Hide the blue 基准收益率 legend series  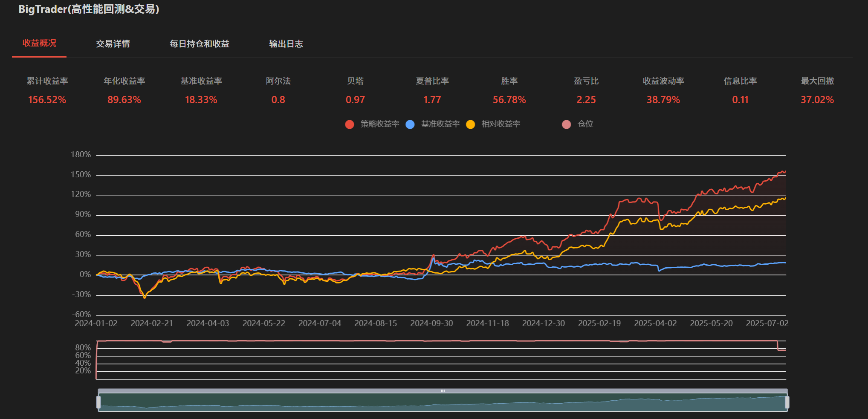pyautogui.click(x=410, y=124)
